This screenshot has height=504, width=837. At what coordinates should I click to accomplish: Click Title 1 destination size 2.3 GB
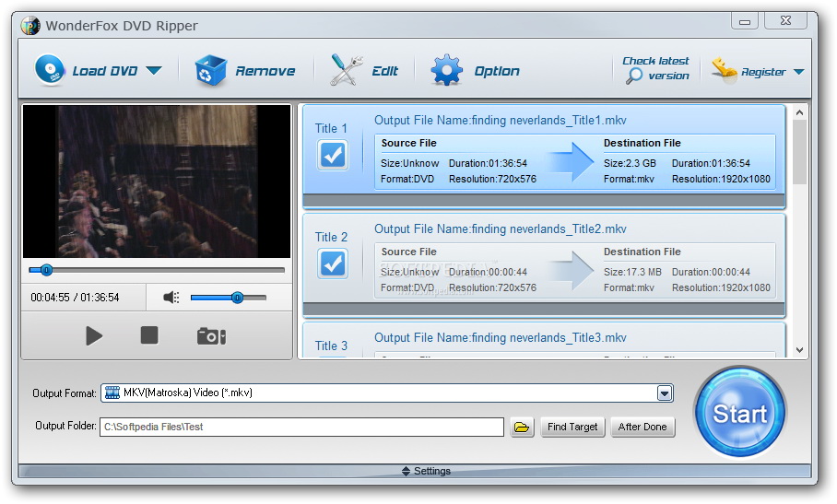coord(630,163)
